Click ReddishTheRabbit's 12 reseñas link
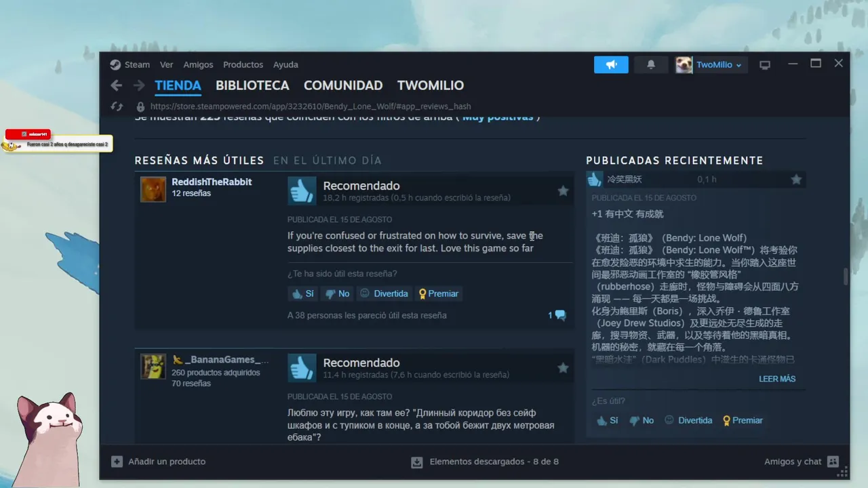Image resolution: width=868 pixels, height=488 pixels. (191, 193)
